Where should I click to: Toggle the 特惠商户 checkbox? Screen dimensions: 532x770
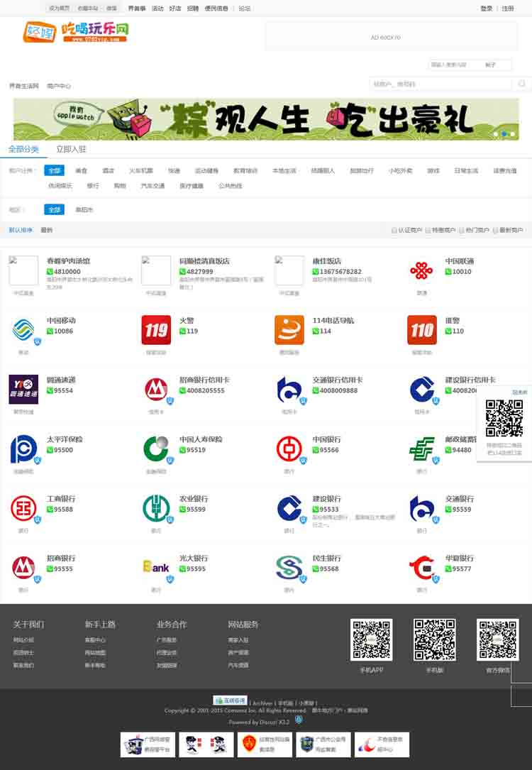[428, 231]
